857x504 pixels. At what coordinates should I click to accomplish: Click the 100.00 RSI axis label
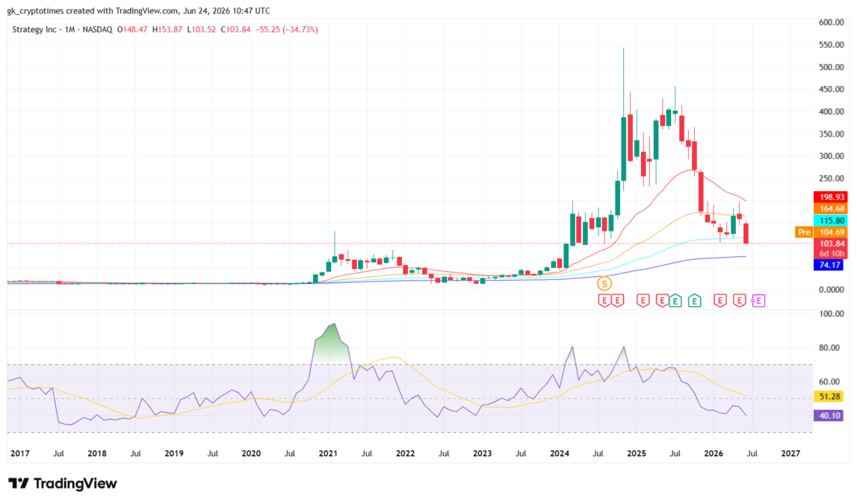click(832, 314)
